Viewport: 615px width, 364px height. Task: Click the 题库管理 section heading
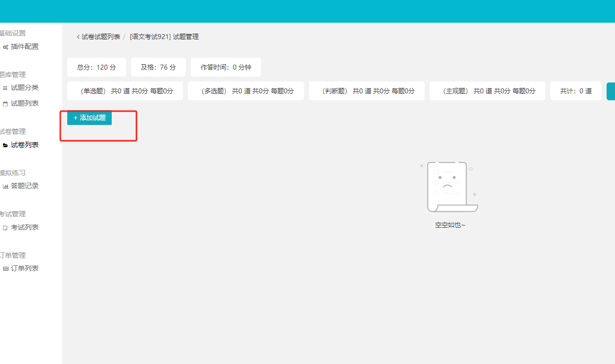[x=12, y=75]
